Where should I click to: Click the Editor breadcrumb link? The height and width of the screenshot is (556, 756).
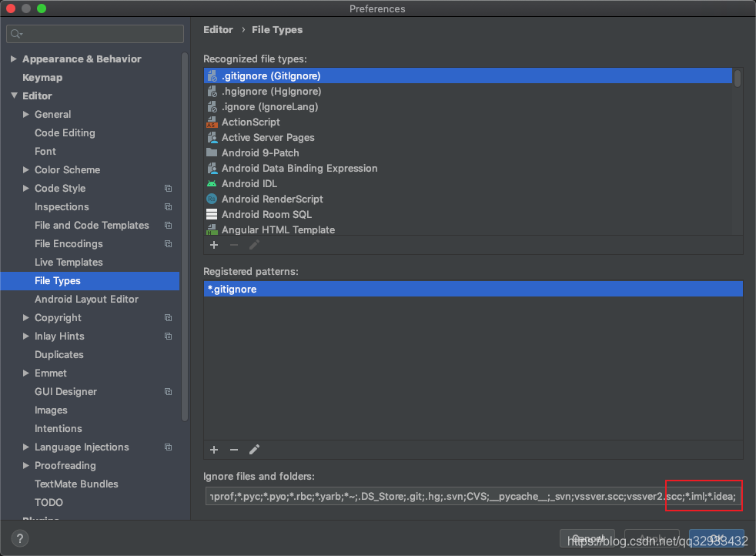coord(218,30)
